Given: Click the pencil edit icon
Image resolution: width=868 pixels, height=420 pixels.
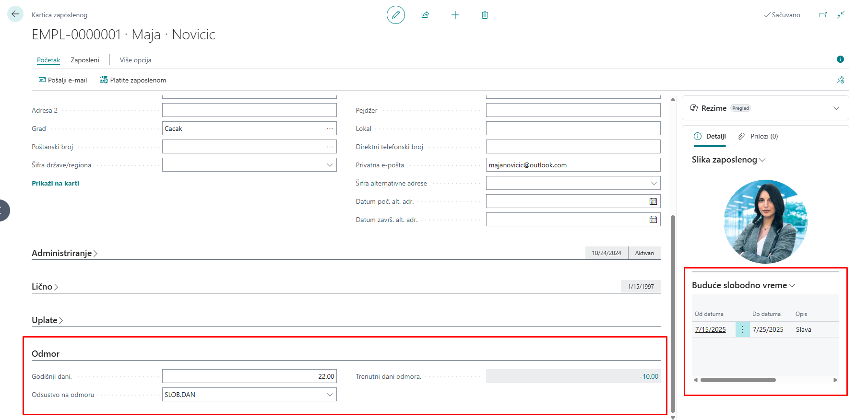Looking at the screenshot, I should click(x=395, y=15).
